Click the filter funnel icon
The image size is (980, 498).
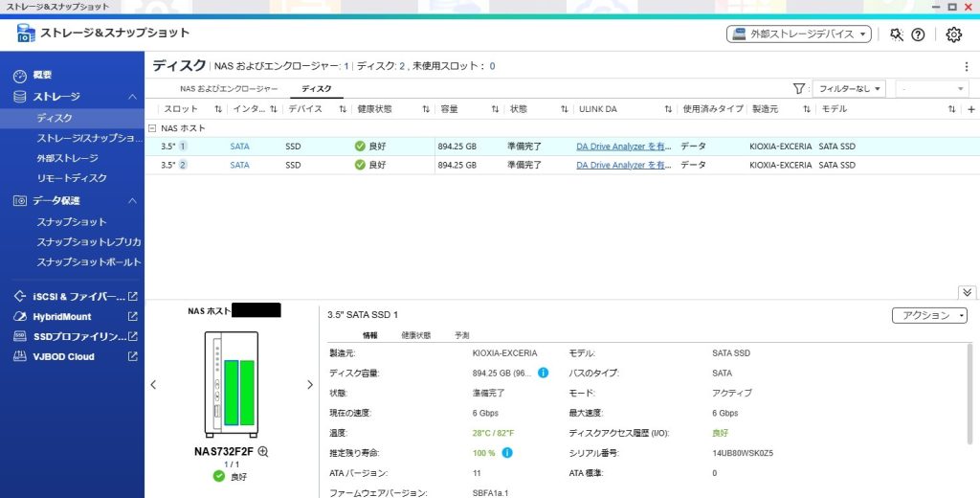point(800,88)
